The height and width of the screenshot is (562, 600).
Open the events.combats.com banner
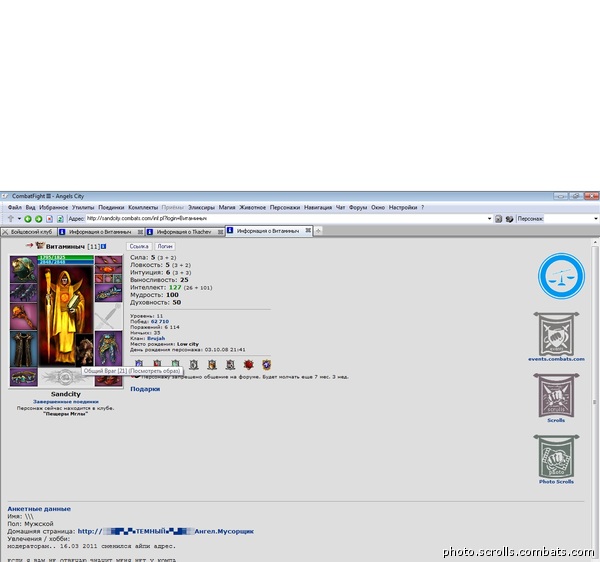(556, 337)
